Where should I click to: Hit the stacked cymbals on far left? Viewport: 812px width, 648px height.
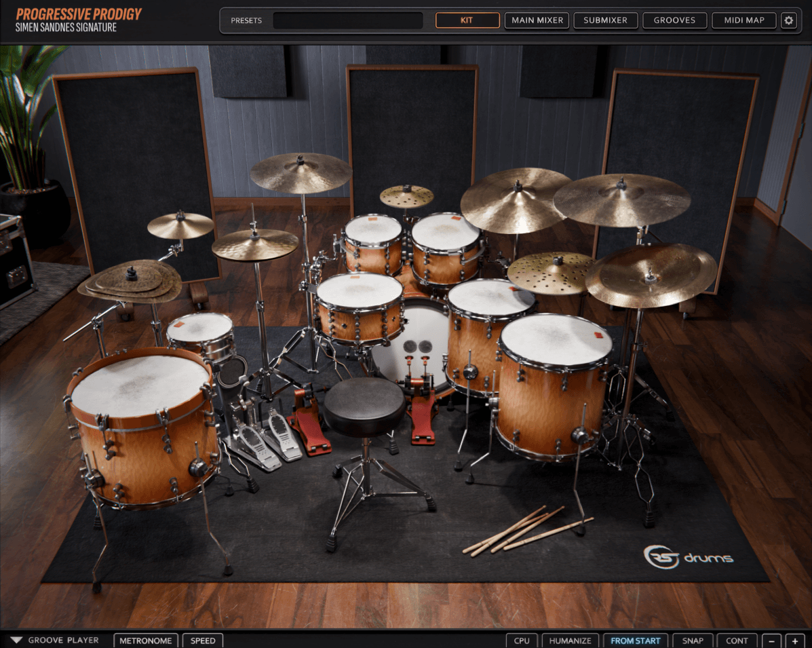130,282
